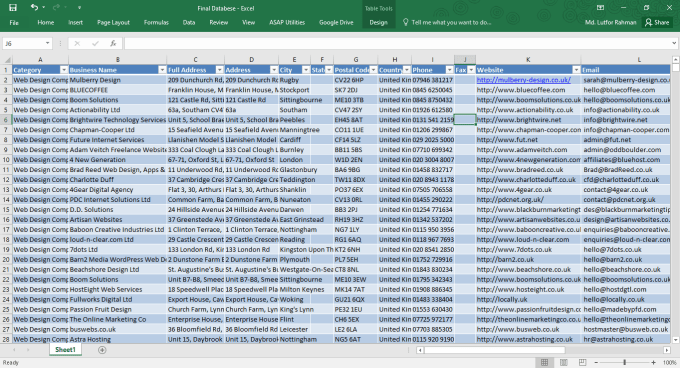The height and width of the screenshot is (368, 680).
Task: Click the Tell me lightbulb search box
Action: pos(447,23)
